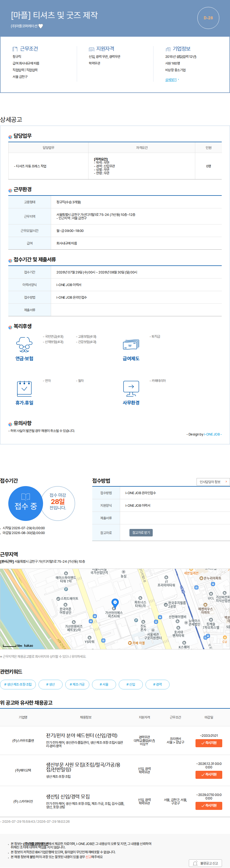Expand 인사담당자 정보 panel
The width and height of the screenshot is (230, 868).
click(x=213, y=482)
